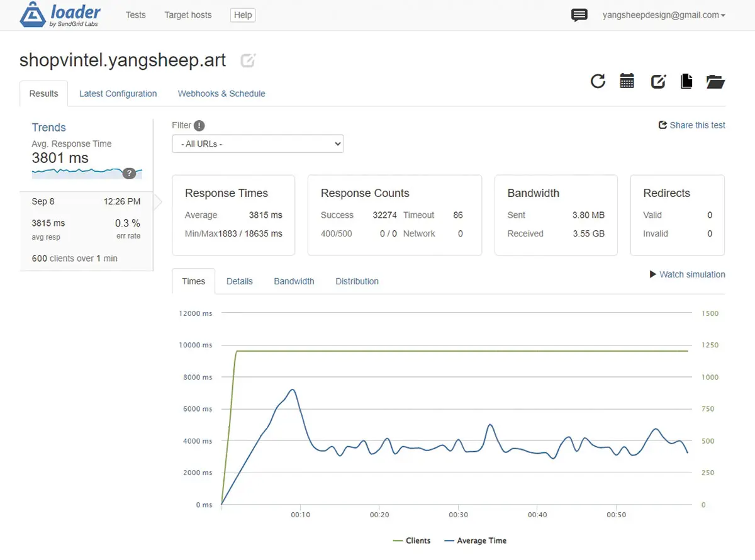This screenshot has width=755, height=560.
Task: Click the copy test document icon
Action: tap(686, 81)
